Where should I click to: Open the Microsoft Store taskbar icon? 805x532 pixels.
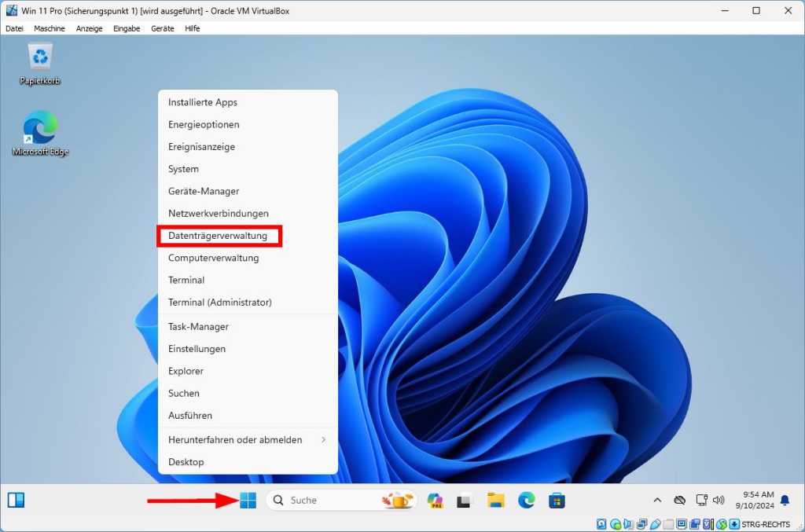tap(558, 500)
